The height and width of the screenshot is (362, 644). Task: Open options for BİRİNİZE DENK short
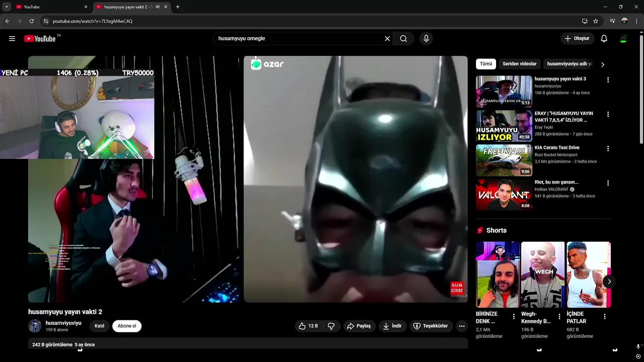pyautogui.click(x=514, y=317)
